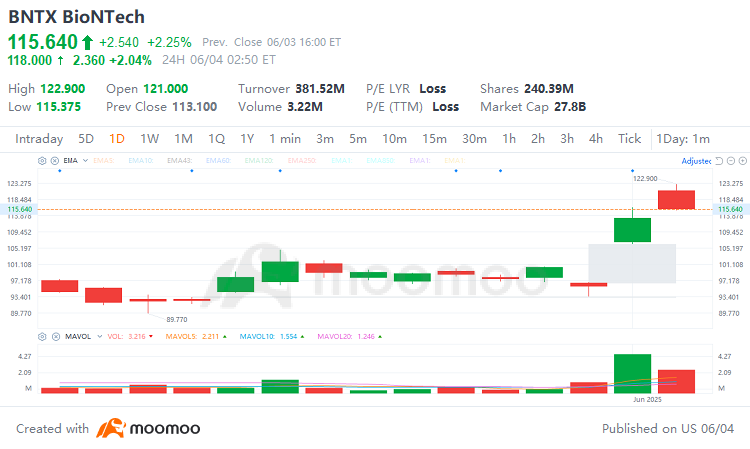Click the EMA250 legend label

[302, 161]
